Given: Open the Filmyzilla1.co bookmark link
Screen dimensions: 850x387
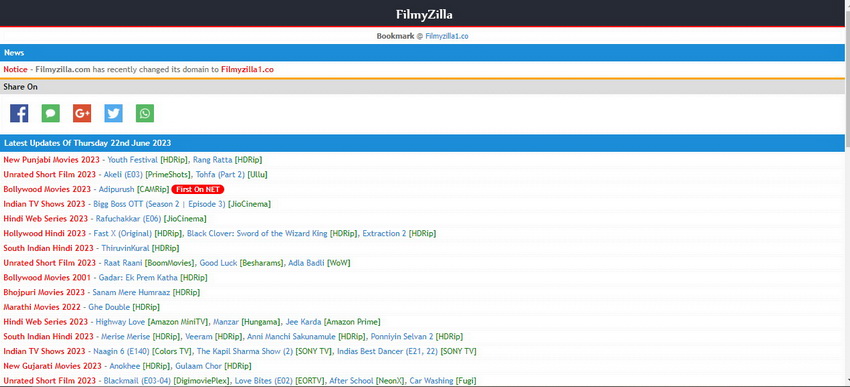Looking at the screenshot, I should 447,36.
